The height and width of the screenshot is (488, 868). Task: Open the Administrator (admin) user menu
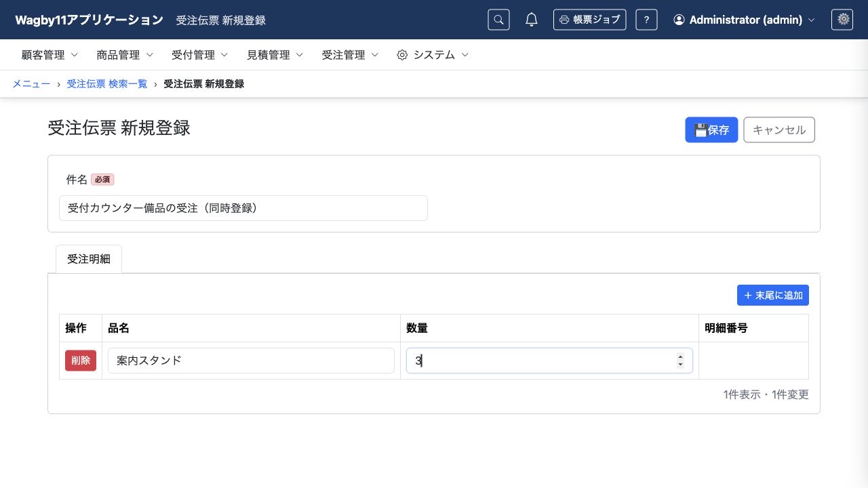(744, 20)
